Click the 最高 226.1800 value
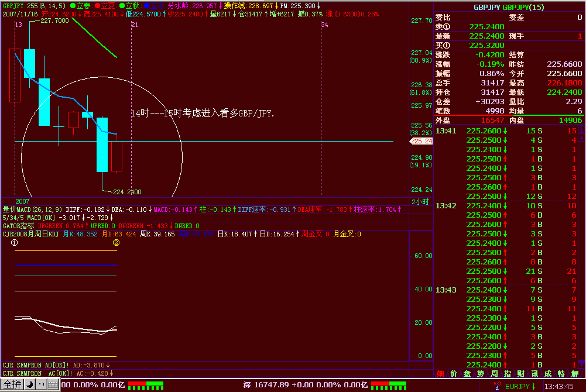586x392 pixels. [x=565, y=83]
